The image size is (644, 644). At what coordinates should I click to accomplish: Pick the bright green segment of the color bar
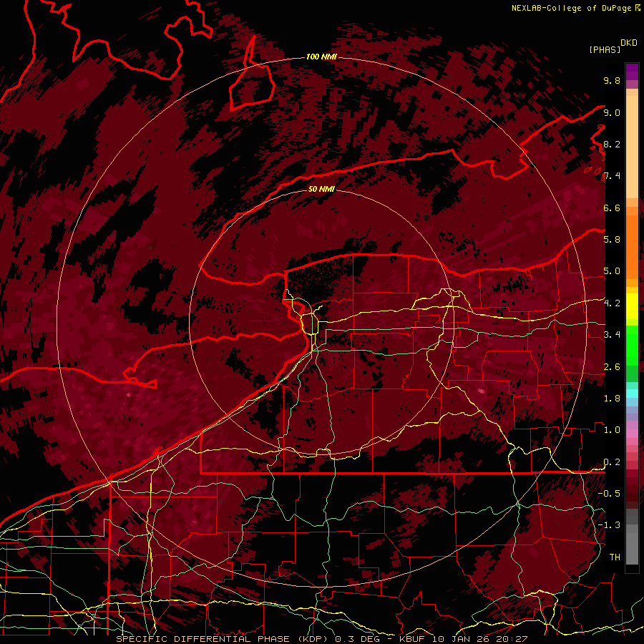[x=632, y=346]
